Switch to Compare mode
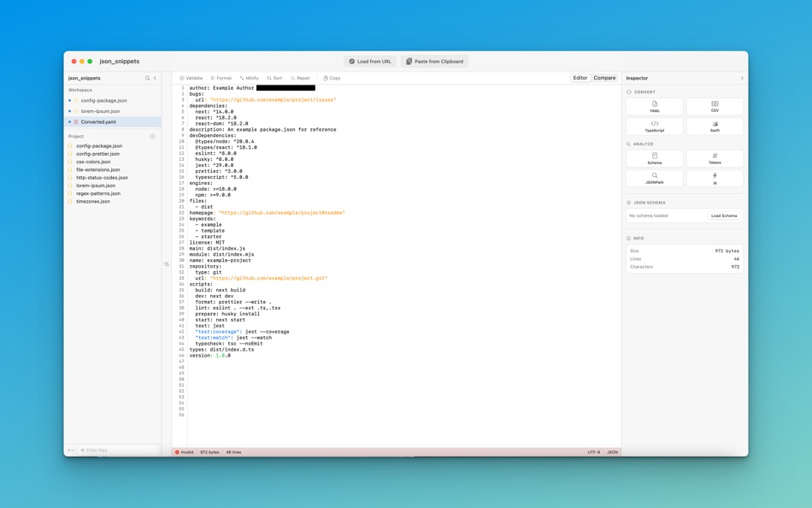812x508 pixels. point(604,78)
